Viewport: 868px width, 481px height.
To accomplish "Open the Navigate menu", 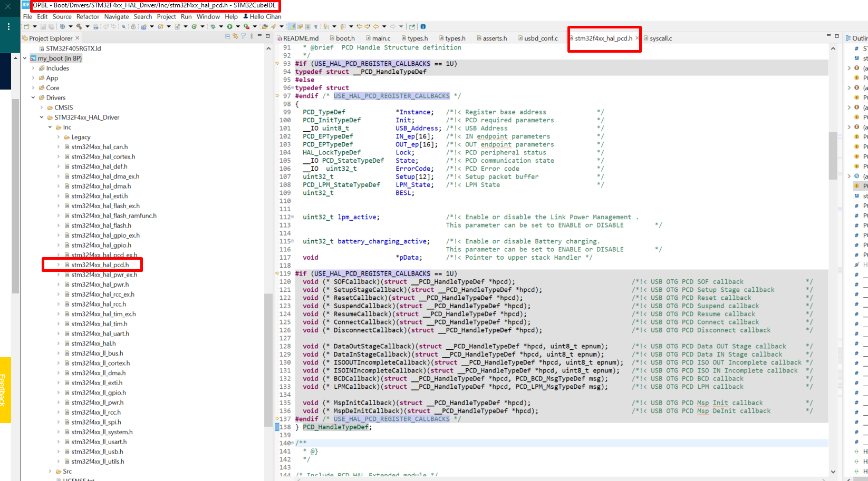I will [x=117, y=17].
